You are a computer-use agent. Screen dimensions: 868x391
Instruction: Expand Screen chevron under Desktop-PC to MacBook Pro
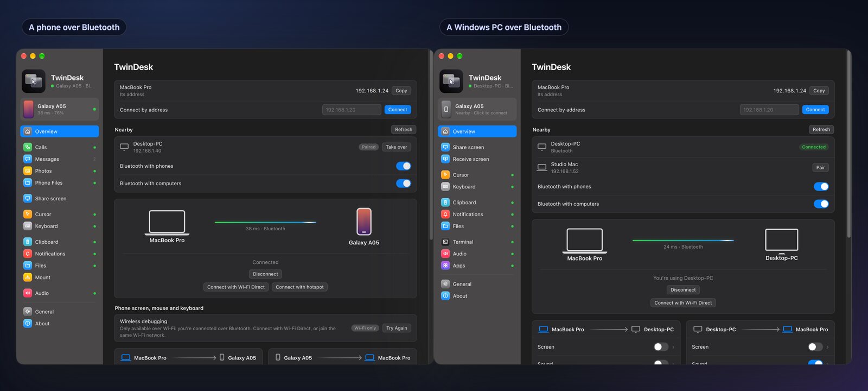pos(828,347)
